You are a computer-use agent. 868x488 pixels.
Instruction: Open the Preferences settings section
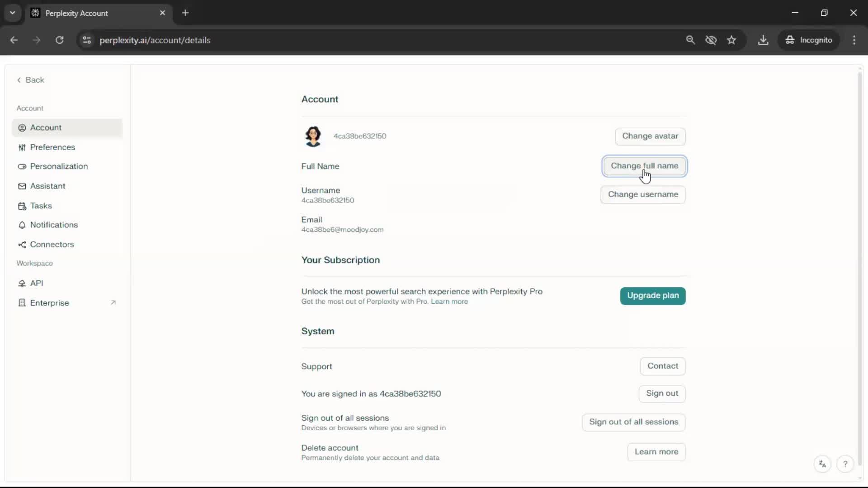click(52, 147)
